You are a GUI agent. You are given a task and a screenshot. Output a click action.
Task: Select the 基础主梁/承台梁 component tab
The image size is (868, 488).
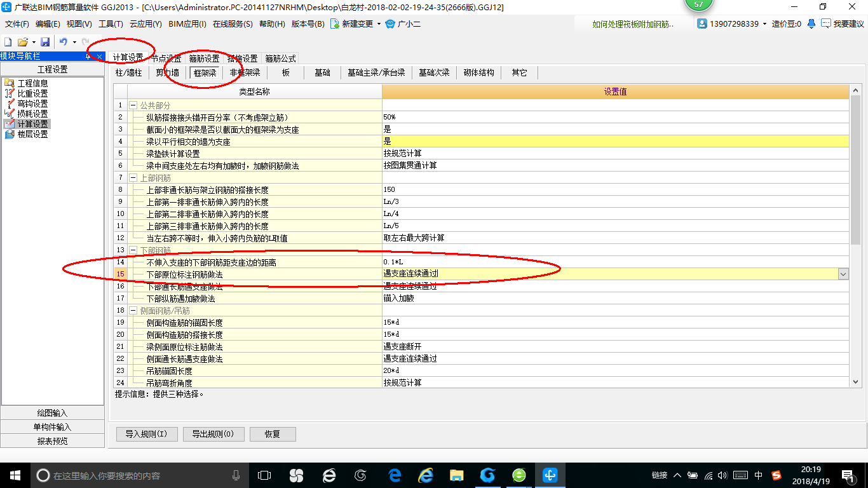coord(376,72)
